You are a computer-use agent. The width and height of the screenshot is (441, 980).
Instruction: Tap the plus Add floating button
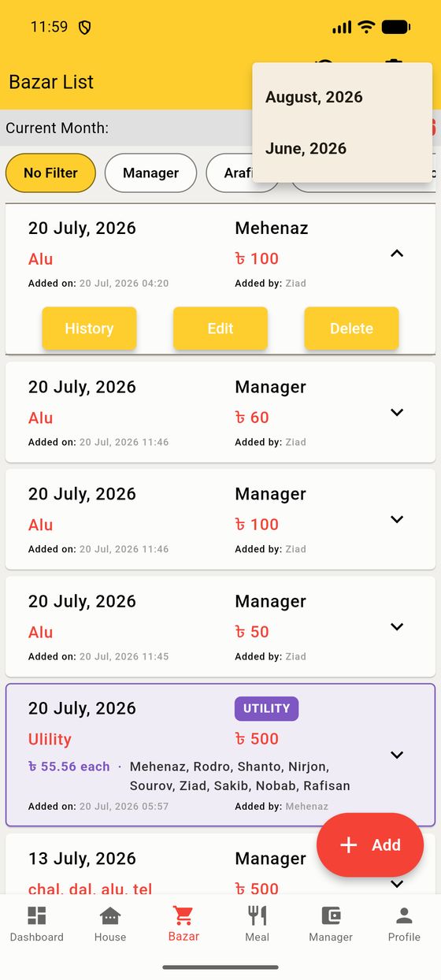click(370, 845)
